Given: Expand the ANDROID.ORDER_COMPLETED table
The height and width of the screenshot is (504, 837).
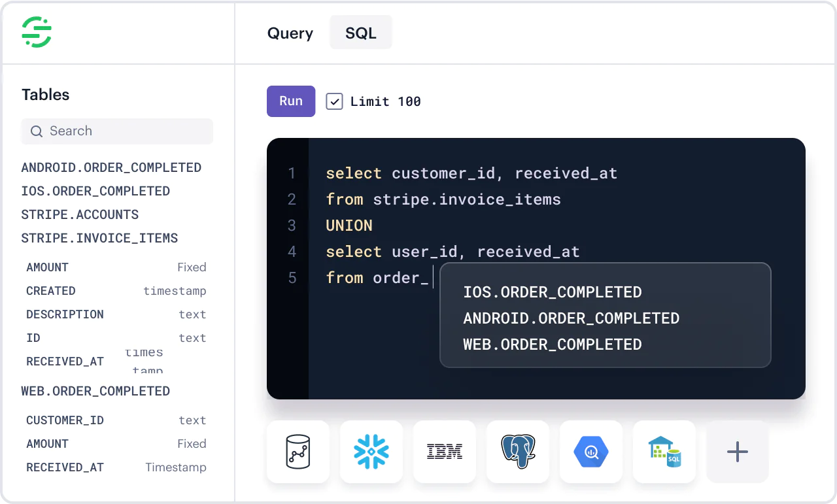Looking at the screenshot, I should (111, 167).
